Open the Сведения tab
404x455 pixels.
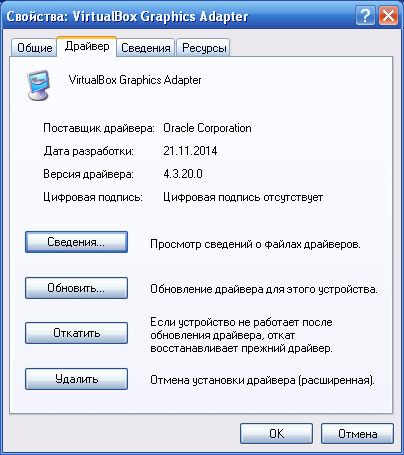pyautogui.click(x=146, y=48)
